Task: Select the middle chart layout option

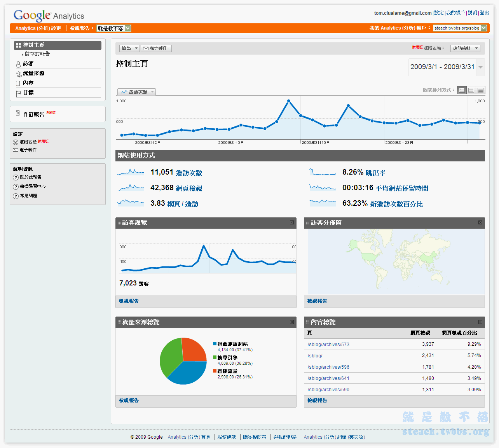Action: click(x=471, y=90)
